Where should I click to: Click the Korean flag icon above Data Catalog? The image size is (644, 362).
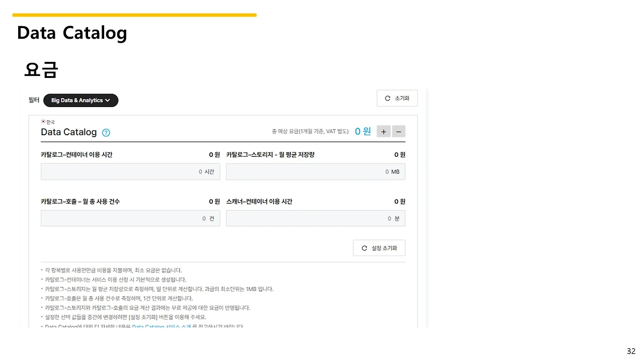[x=44, y=121]
